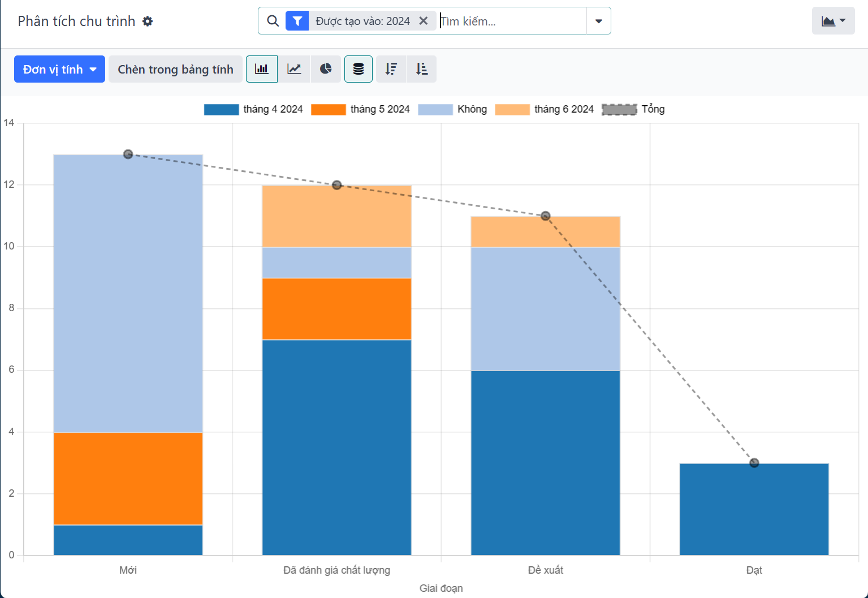868x598 pixels.
Task: Toggle tháng 4 2024 legend series
Action: [253, 109]
